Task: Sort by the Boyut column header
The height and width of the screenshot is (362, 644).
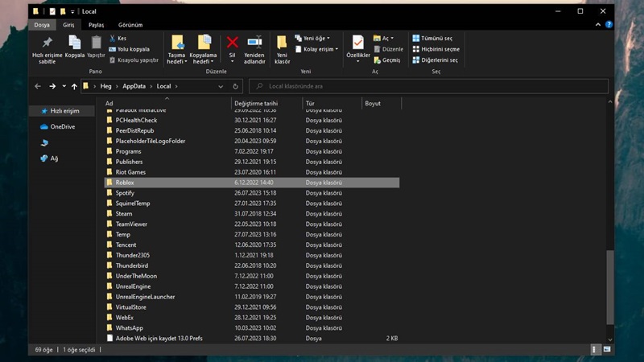Action: 381,104
